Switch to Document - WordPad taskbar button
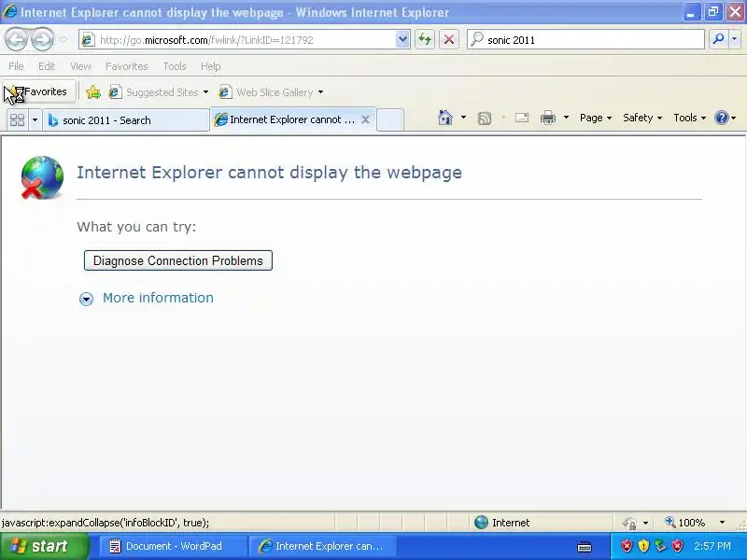 [174, 546]
